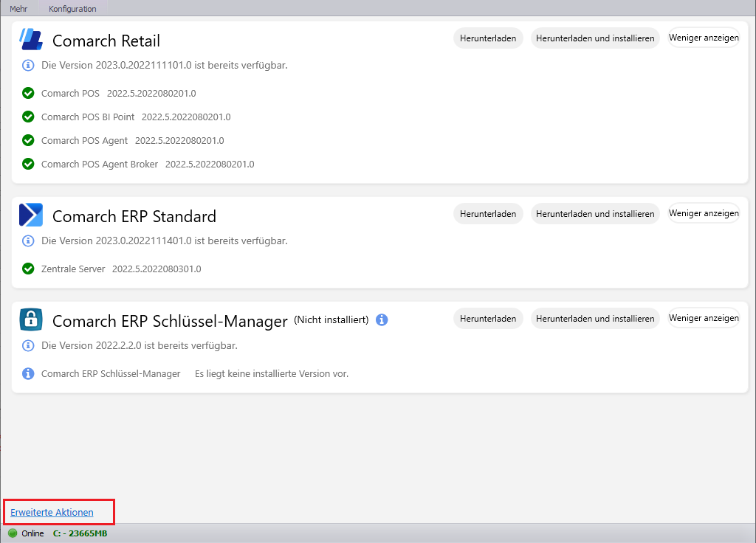756x543 pixels.
Task: Click the Comarch ERP Schlüssel-Manager heading
Action: [170, 322]
